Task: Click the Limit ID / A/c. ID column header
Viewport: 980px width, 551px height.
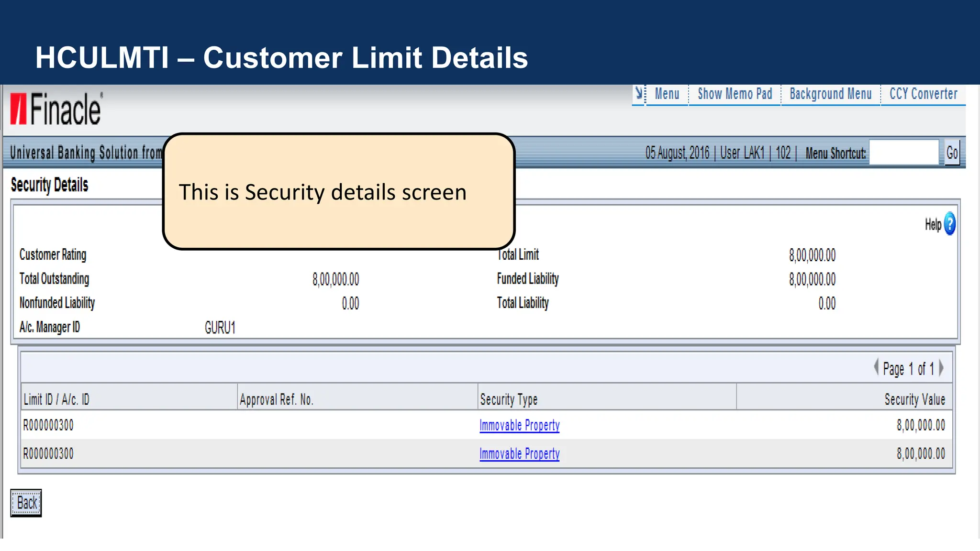Action: (x=56, y=399)
